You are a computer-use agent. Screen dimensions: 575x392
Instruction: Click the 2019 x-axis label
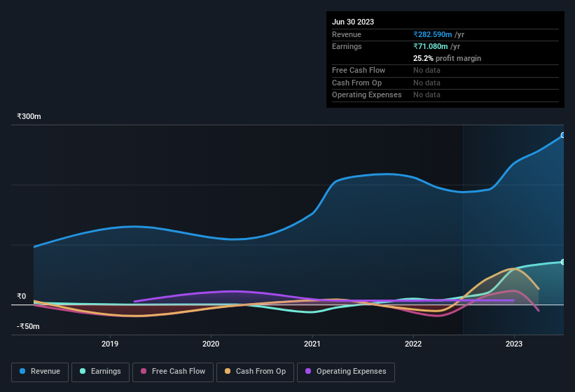(110, 344)
